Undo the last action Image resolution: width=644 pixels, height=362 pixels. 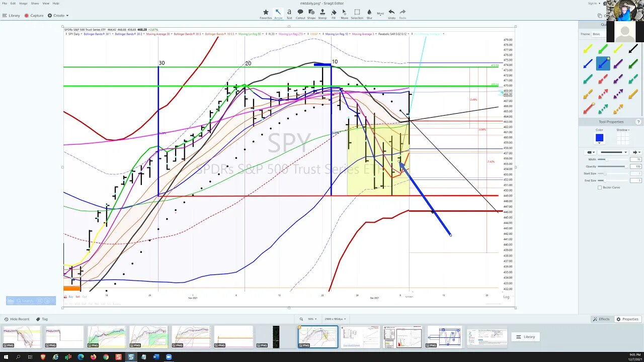coord(391,14)
